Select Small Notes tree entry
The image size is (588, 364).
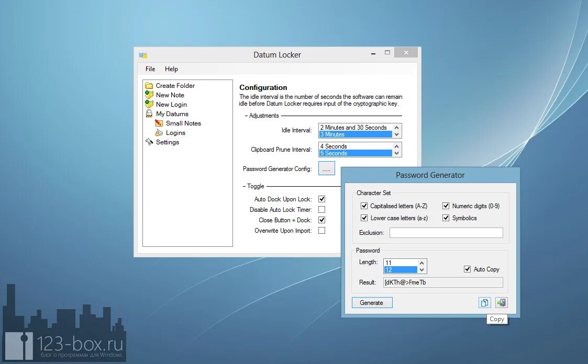183,123
